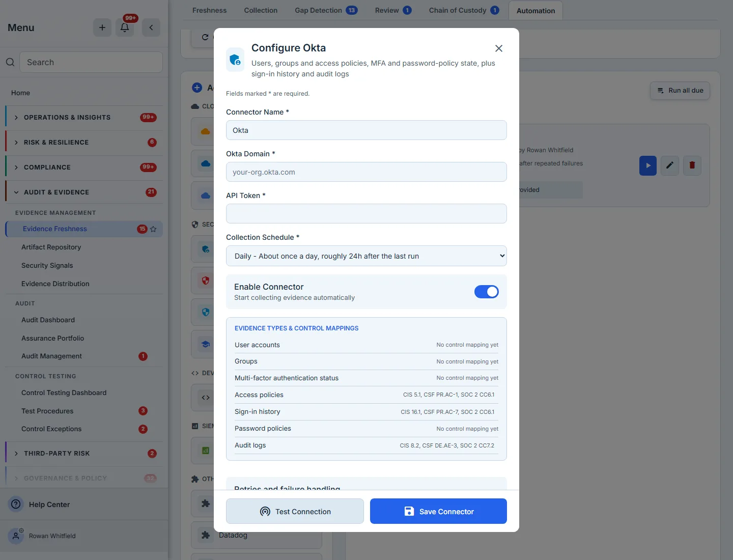Click the Okta Domain field

366,172
